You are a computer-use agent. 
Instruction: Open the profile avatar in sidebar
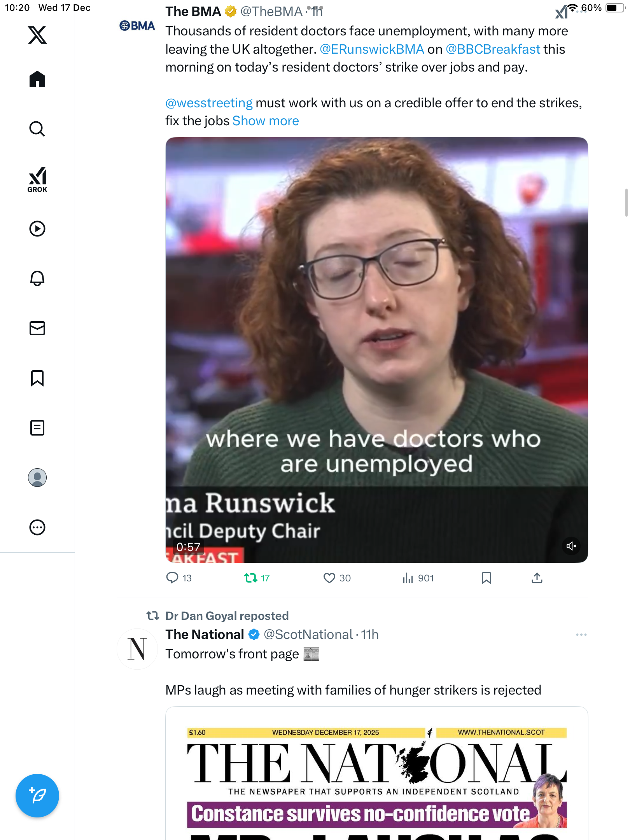tap(37, 478)
